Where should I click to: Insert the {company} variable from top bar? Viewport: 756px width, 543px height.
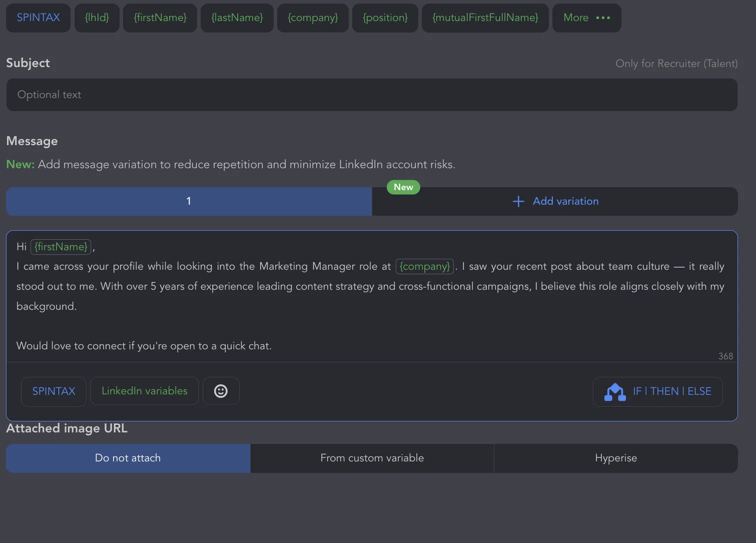click(313, 18)
